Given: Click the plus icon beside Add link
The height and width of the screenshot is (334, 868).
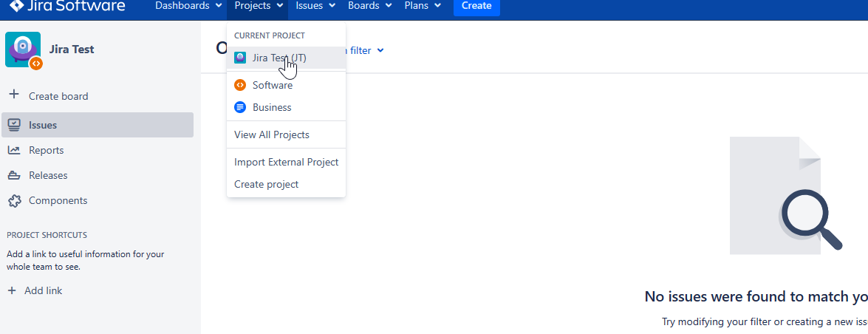Looking at the screenshot, I should click(12, 290).
